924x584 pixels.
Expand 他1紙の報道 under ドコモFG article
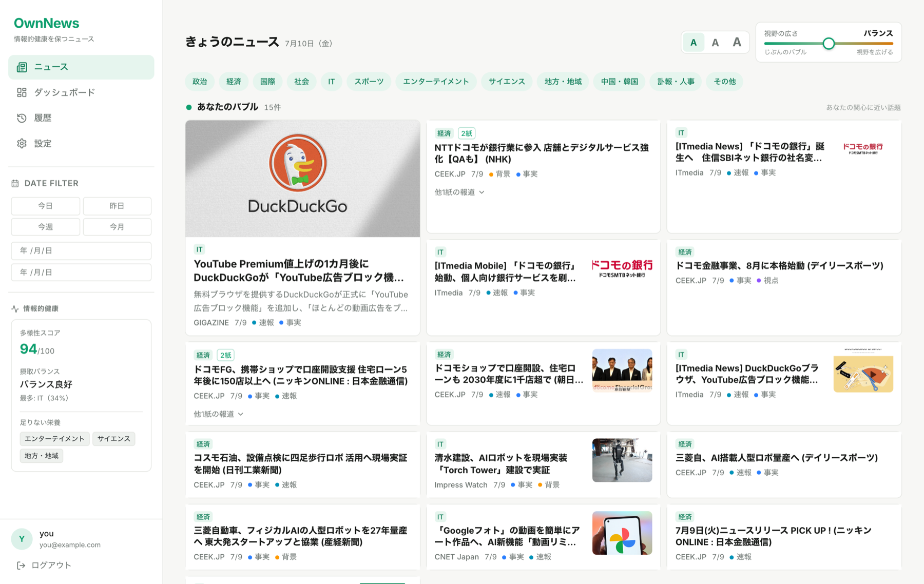pos(219,414)
